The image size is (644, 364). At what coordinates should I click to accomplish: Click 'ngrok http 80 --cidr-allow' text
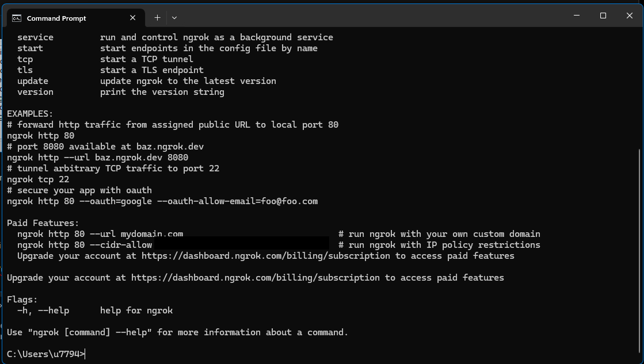coord(85,245)
